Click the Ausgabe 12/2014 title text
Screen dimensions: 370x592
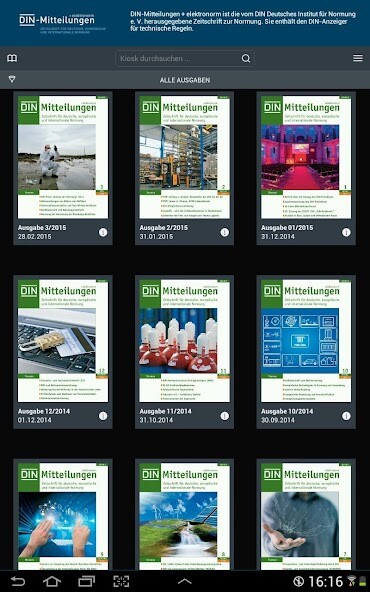click(x=44, y=411)
